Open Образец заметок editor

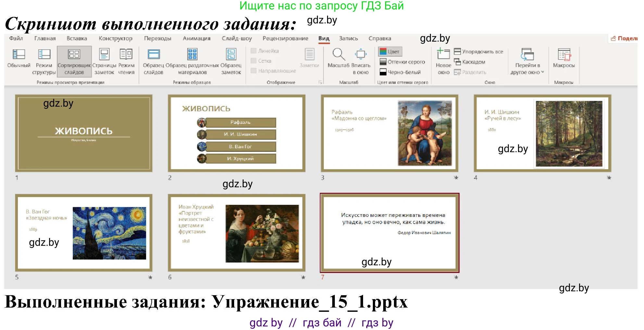point(231,62)
